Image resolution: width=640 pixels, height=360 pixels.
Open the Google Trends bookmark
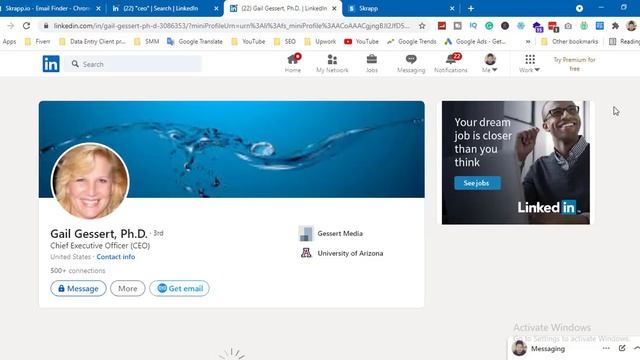click(412, 42)
